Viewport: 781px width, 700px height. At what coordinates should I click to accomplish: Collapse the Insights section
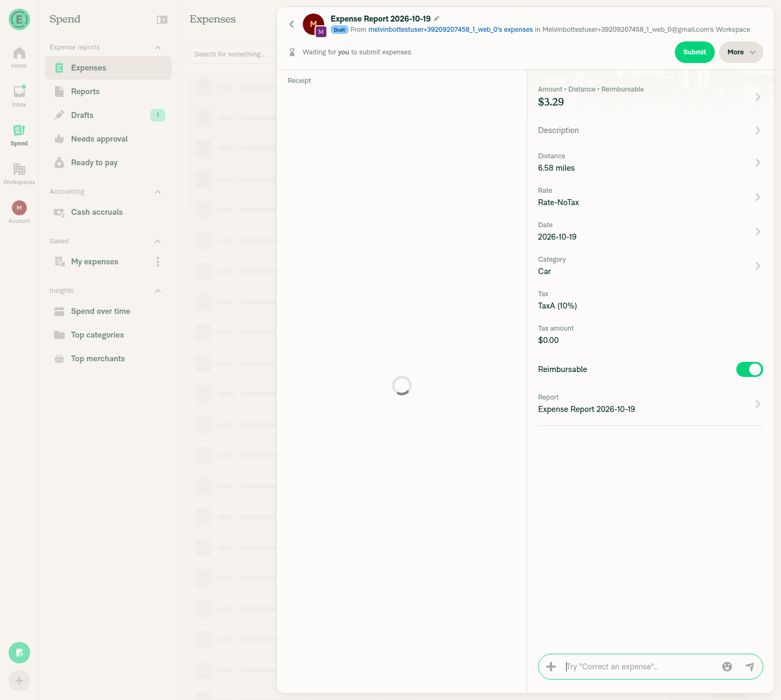click(158, 291)
